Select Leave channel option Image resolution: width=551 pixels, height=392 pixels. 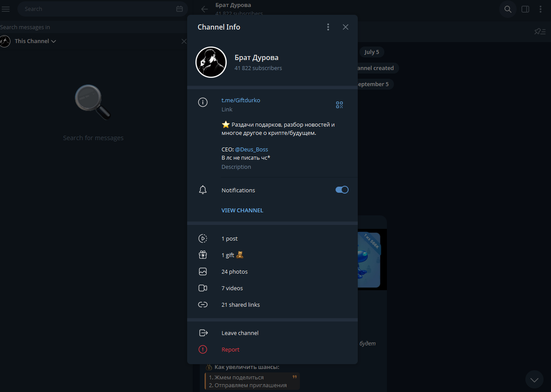tap(240, 333)
